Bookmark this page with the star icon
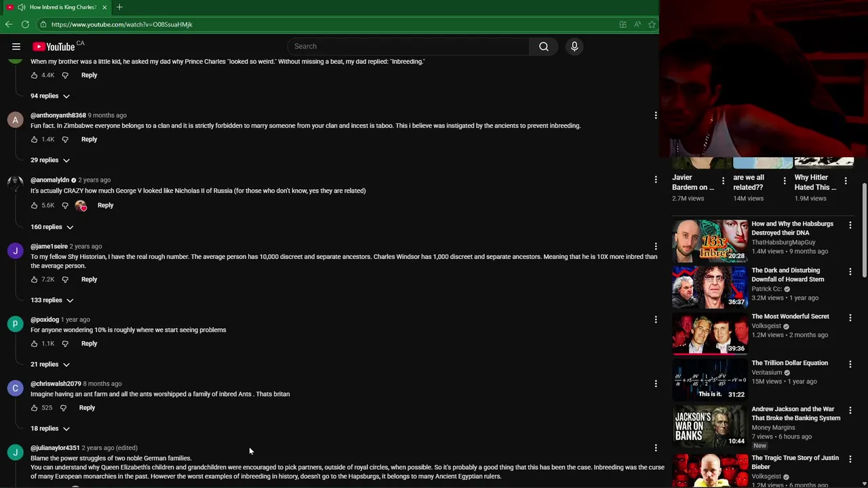This screenshot has width=868, height=488. coord(652,24)
